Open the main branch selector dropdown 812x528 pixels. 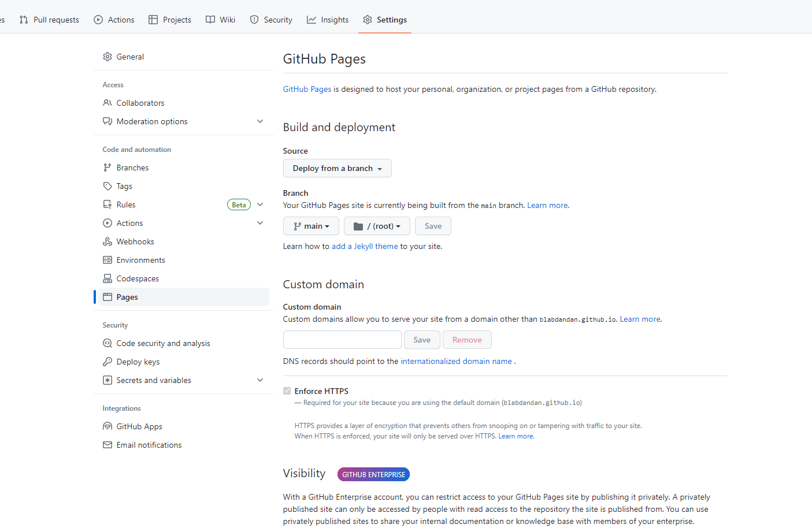pyautogui.click(x=311, y=226)
